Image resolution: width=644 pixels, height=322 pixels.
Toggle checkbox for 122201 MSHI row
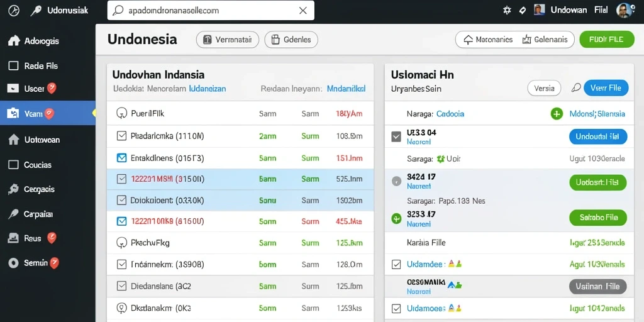pyautogui.click(x=121, y=179)
